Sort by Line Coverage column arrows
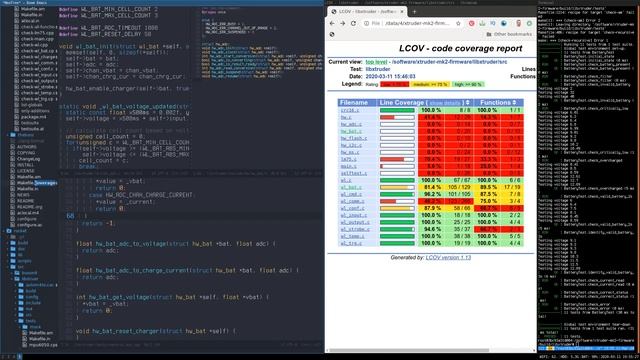The width and height of the screenshot is (640, 360). tap(468, 103)
